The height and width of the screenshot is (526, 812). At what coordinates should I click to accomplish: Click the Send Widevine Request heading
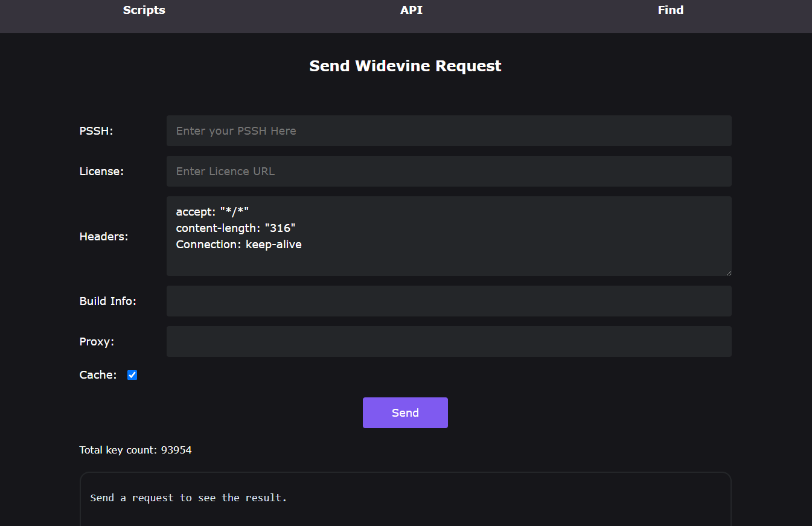tap(405, 66)
